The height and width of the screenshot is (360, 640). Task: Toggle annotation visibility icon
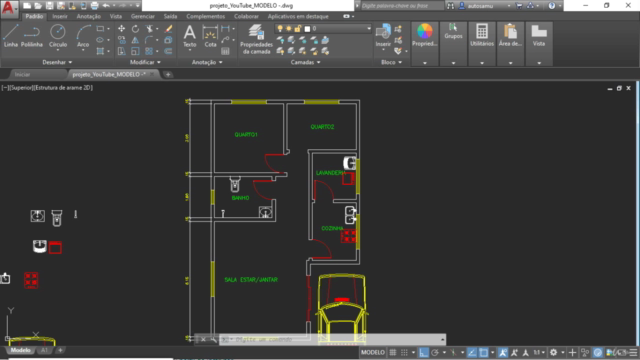coord(503,352)
